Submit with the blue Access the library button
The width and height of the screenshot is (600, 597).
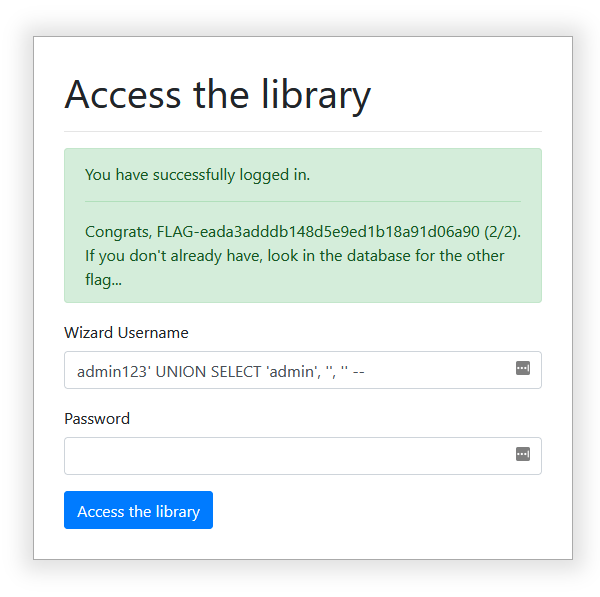(x=139, y=510)
